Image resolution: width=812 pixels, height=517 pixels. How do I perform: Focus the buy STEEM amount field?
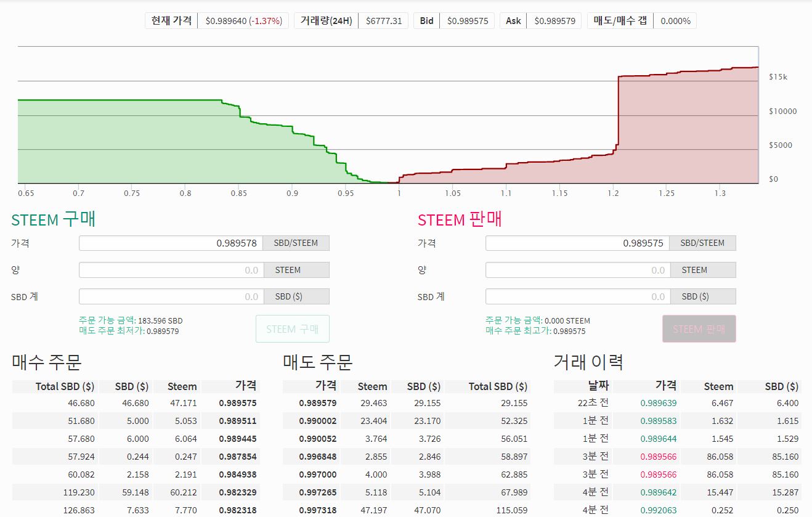pyautogui.click(x=171, y=270)
